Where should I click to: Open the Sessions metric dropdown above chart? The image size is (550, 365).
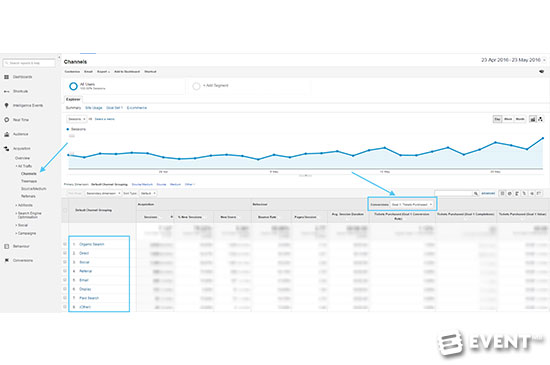[x=76, y=119]
